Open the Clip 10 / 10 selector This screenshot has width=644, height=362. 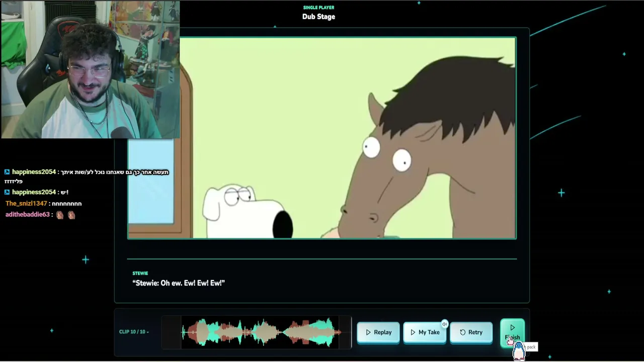coord(134,332)
